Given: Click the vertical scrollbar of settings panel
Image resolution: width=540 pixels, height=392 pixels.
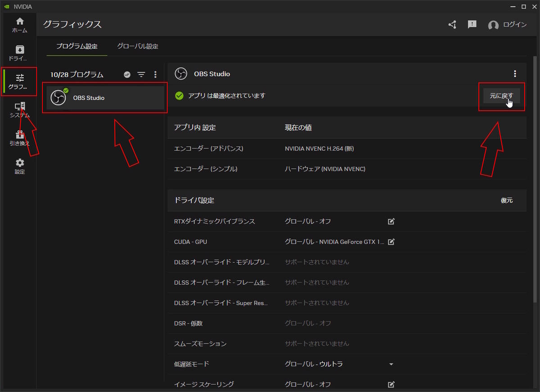Looking at the screenshot, I should click(x=535, y=180).
